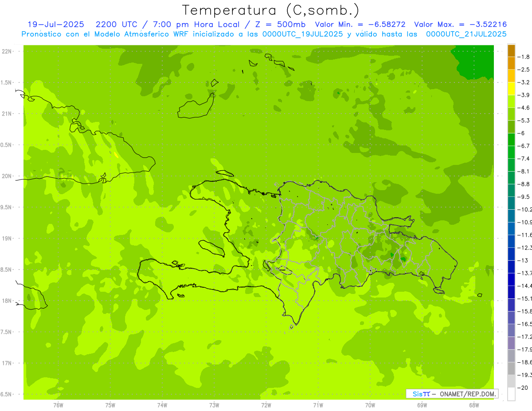Click the "19-Jul-2025" date text
Viewport: 532px width, 411px height.
56,24
